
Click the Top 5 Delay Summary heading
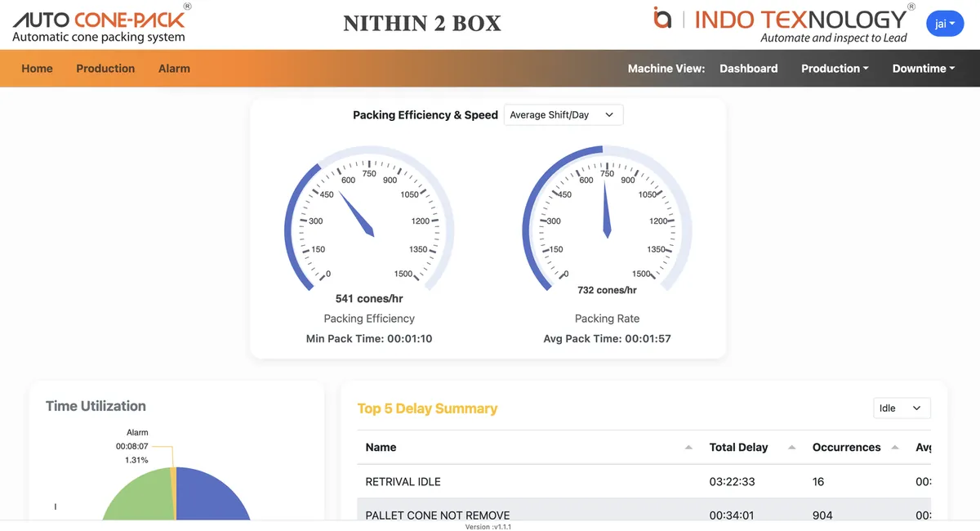(427, 408)
